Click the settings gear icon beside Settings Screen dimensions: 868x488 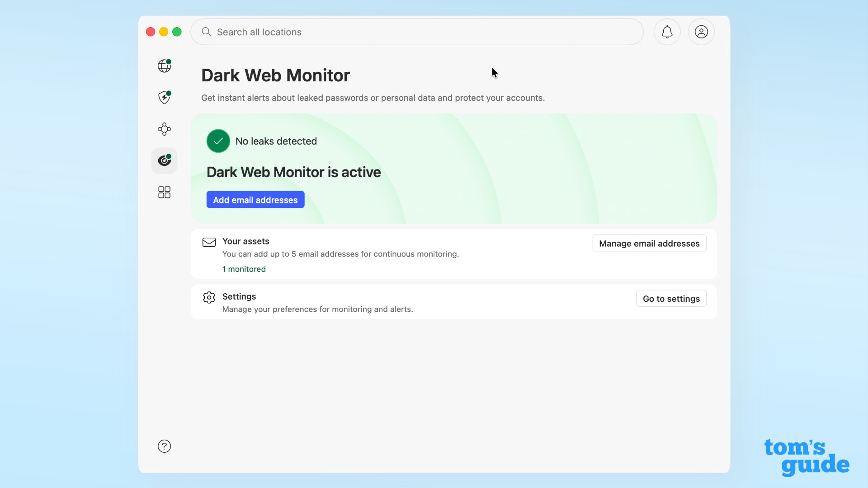point(209,297)
